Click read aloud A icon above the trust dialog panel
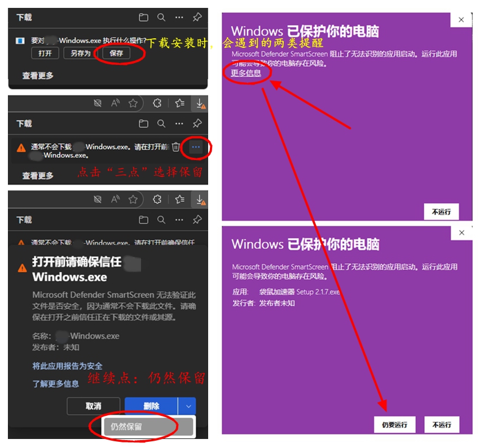The height and width of the screenshot is (448, 484). (x=115, y=199)
